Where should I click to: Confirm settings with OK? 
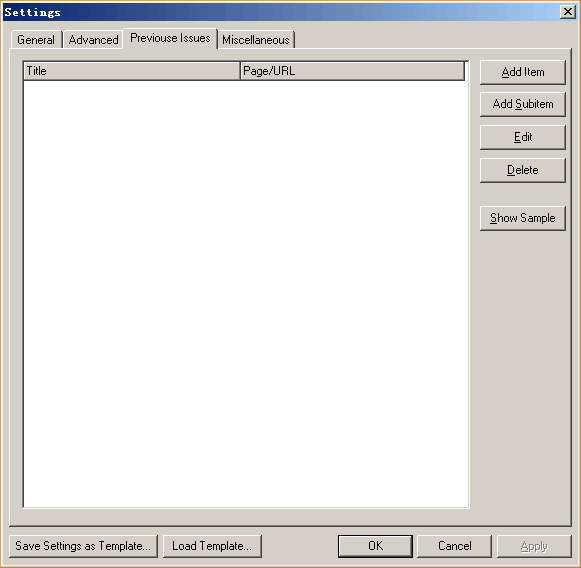click(x=375, y=546)
